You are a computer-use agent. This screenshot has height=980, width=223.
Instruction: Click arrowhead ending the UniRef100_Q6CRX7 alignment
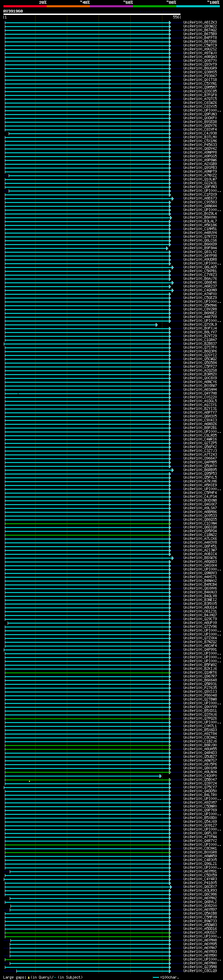tap(171, 887)
